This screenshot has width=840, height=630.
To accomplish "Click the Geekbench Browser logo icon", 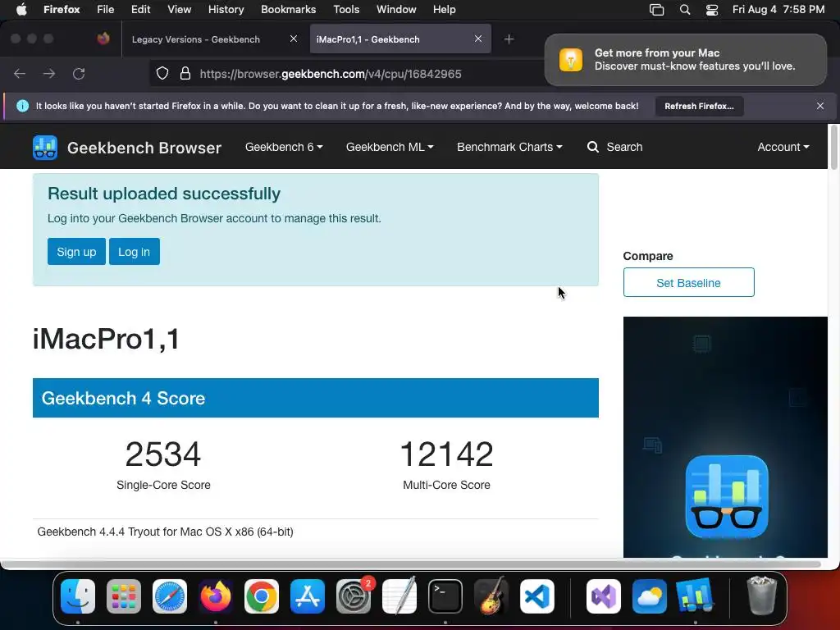I will pyautogui.click(x=45, y=148).
